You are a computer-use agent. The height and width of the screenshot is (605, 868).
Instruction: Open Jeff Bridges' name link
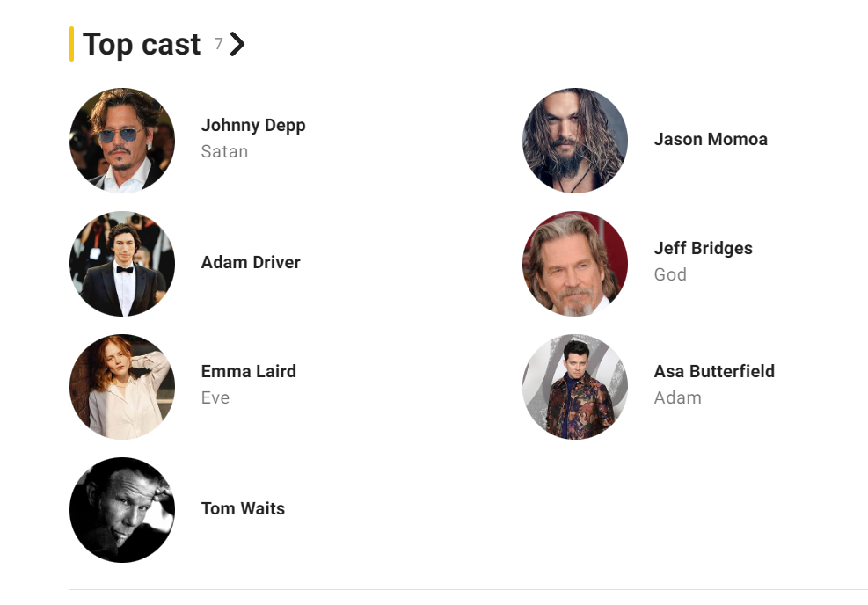click(703, 248)
